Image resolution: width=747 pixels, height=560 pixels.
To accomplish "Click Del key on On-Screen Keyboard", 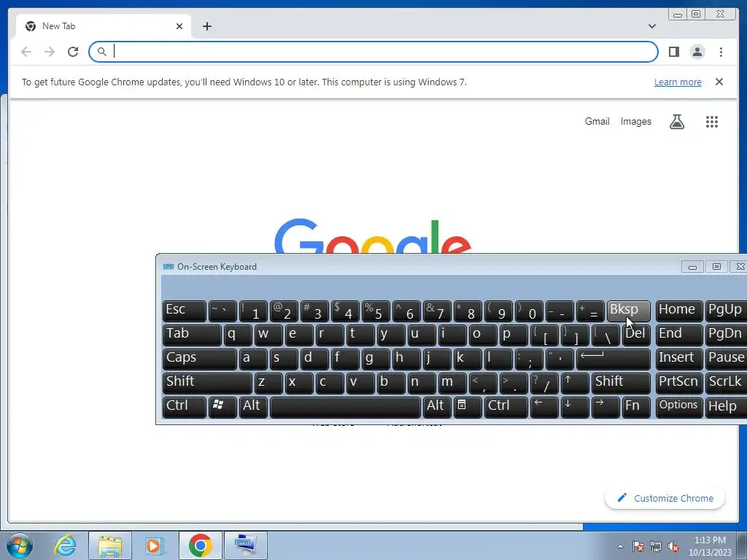I will pos(636,335).
